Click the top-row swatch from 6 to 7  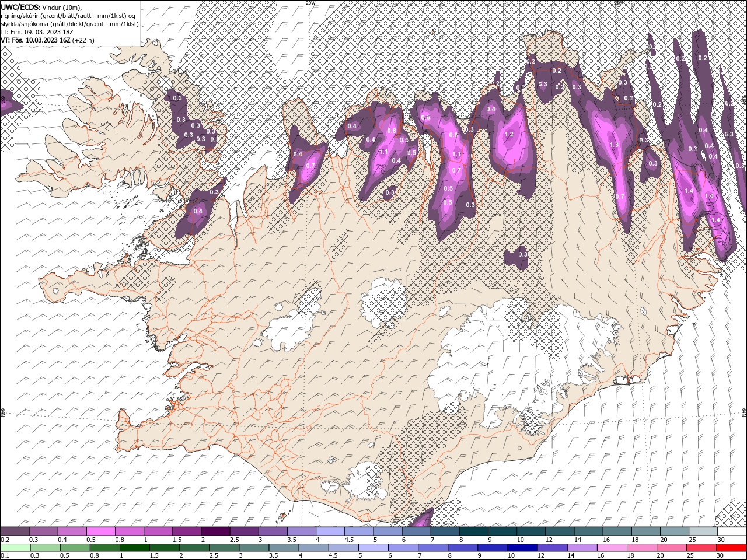tap(416, 531)
